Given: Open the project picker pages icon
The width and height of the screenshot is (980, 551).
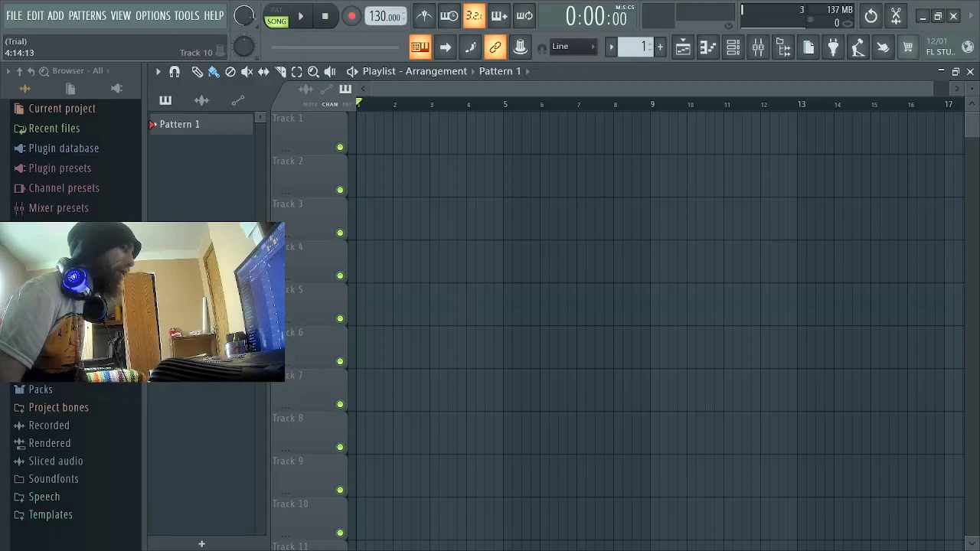Looking at the screenshot, I should point(808,47).
